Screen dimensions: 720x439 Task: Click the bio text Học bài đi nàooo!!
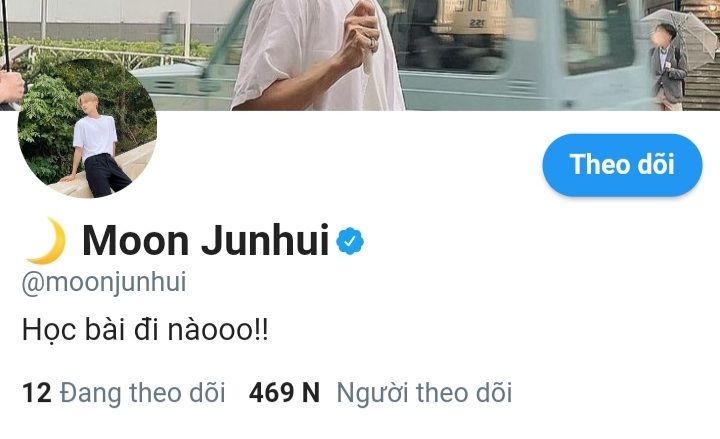145,330
